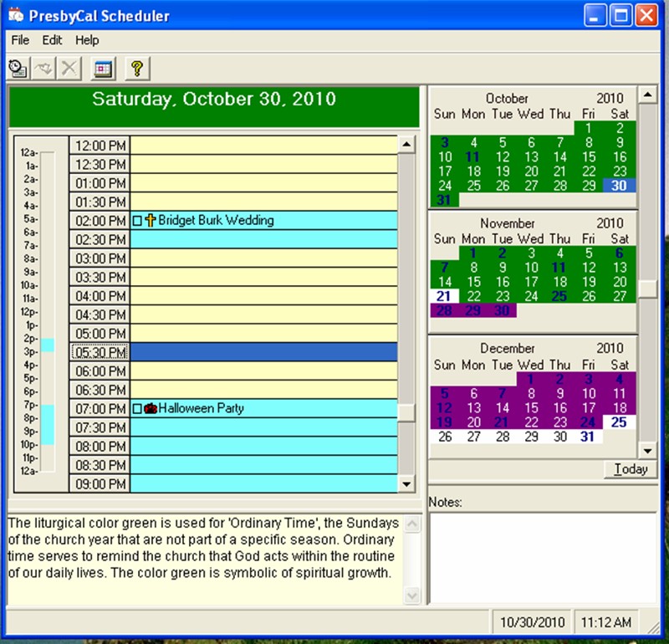
Task: Select the 05:30 PM time slot row
Action: coord(263,352)
